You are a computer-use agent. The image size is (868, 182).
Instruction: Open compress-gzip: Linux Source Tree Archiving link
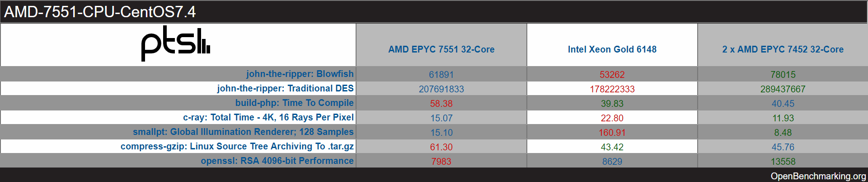coord(237,146)
